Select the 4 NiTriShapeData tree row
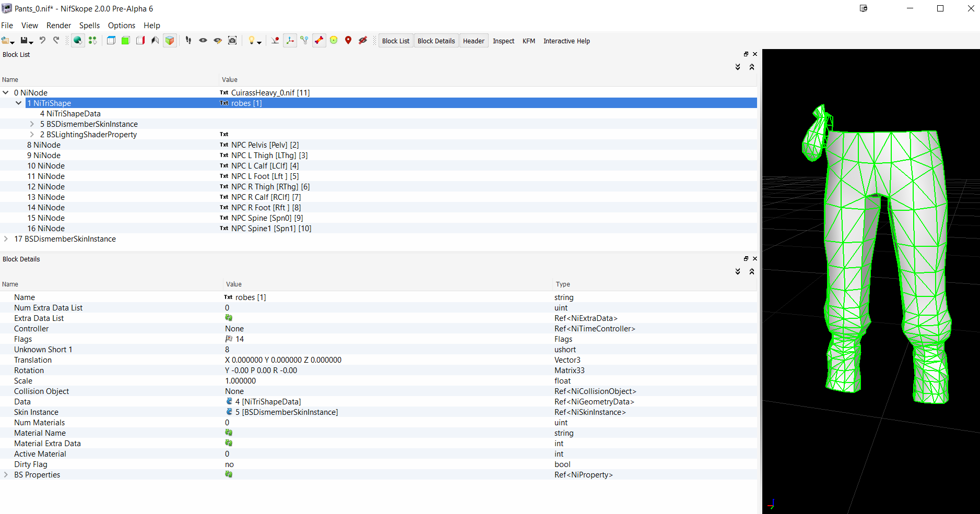Screen dimensions: 980x514 tap(379, 114)
